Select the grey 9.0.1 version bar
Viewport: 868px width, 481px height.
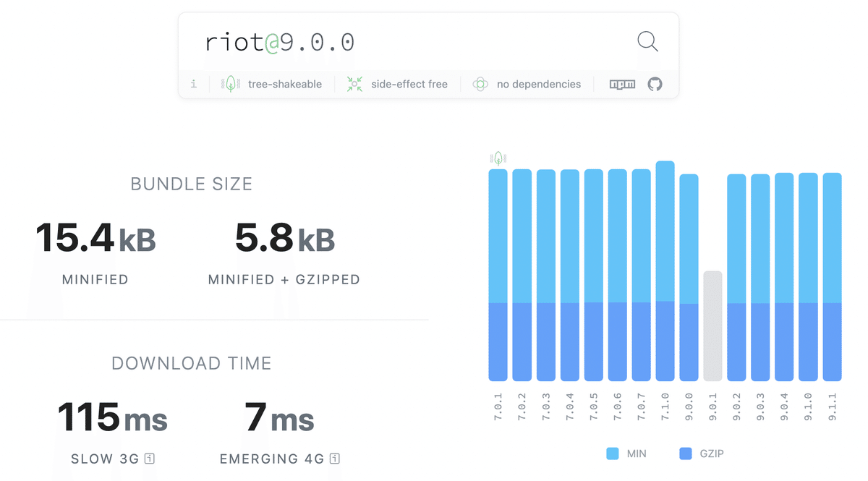coord(713,326)
